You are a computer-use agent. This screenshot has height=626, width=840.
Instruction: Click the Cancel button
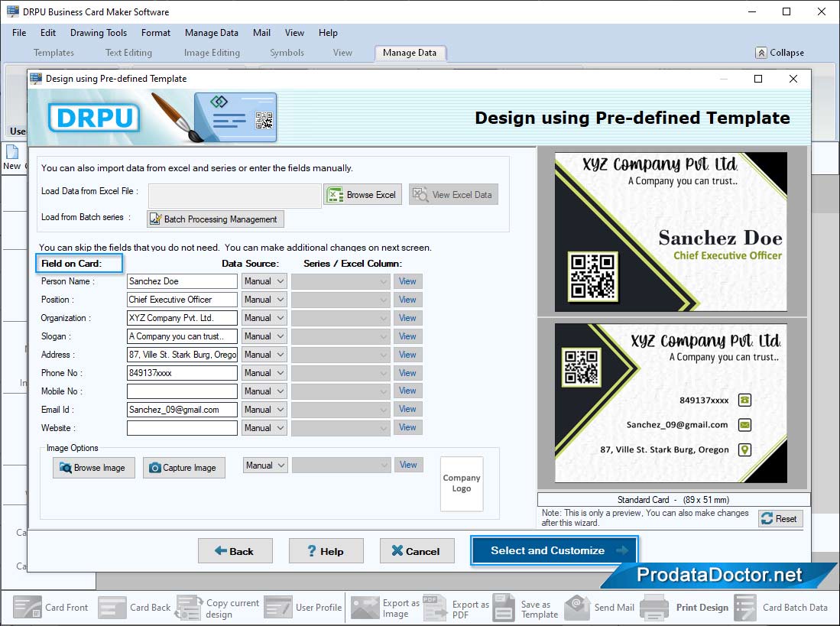click(417, 551)
